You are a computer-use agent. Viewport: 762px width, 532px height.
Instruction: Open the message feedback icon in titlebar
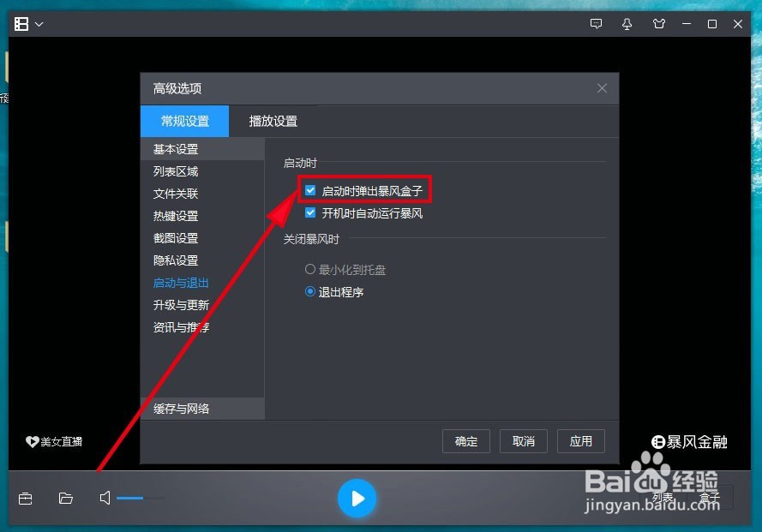click(597, 23)
